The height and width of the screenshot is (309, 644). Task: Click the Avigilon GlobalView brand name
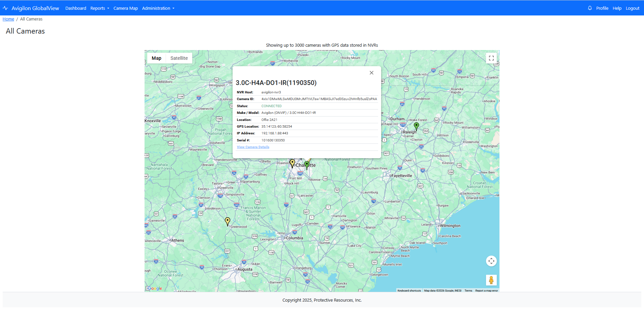(x=35, y=8)
